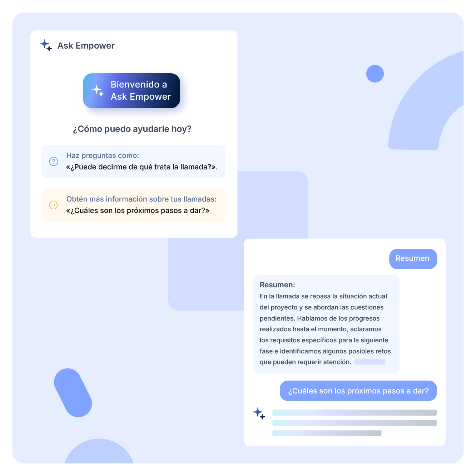The image size is (476, 476).
Task: Click the Resumen chat bubble
Action: 413,259
